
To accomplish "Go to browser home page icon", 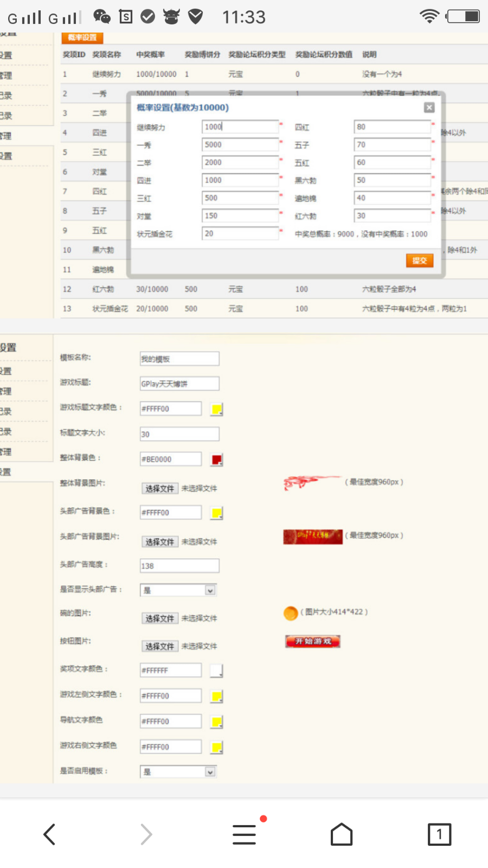I will [x=342, y=834].
